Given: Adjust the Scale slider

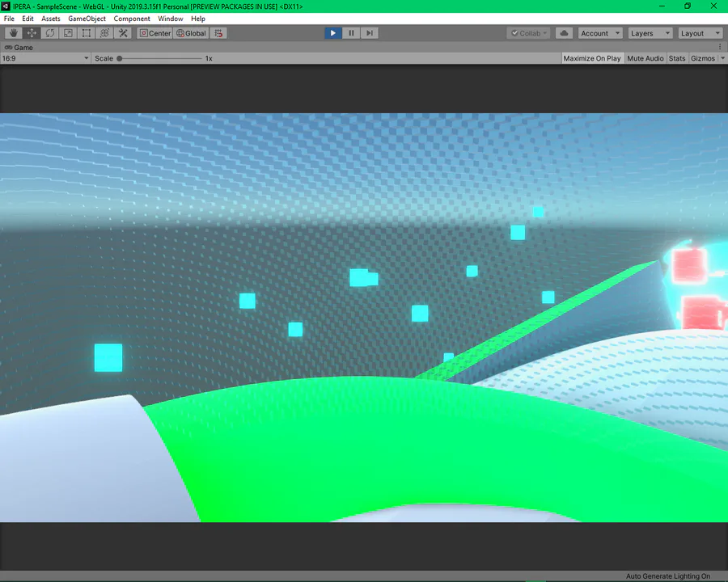Looking at the screenshot, I should click(160, 58).
